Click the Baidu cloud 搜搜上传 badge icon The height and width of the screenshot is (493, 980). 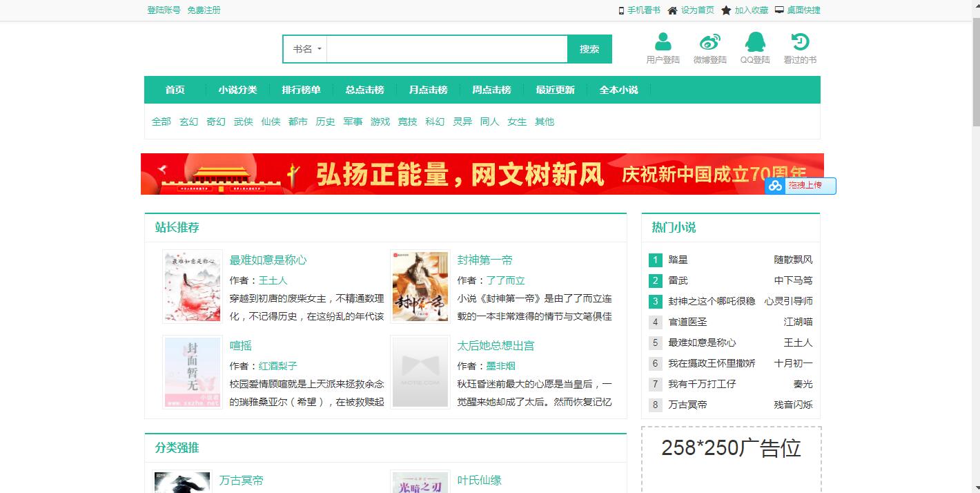click(x=775, y=186)
